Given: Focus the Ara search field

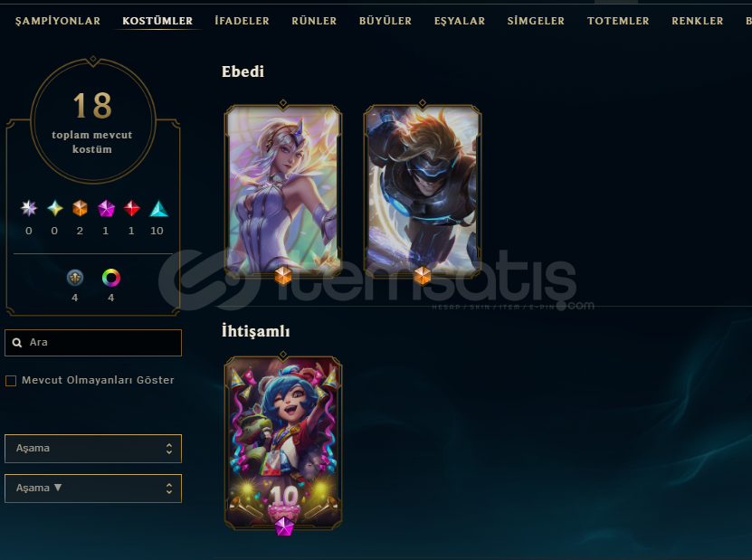Looking at the screenshot, I should 93,342.
